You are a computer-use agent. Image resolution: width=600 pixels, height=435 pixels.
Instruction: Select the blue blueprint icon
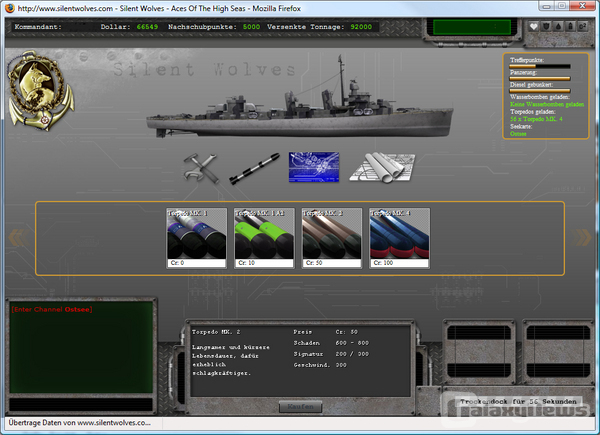pyautogui.click(x=314, y=168)
